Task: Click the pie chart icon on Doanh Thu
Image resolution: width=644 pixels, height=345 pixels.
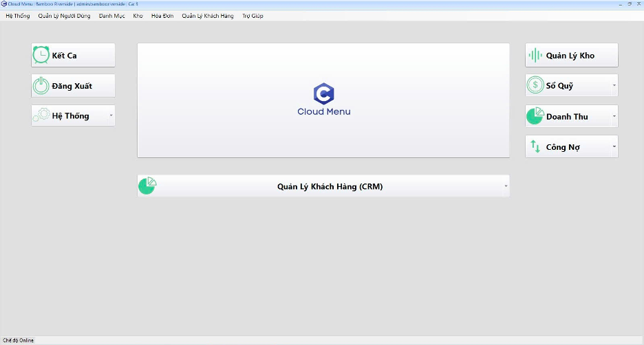Action: click(x=535, y=116)
